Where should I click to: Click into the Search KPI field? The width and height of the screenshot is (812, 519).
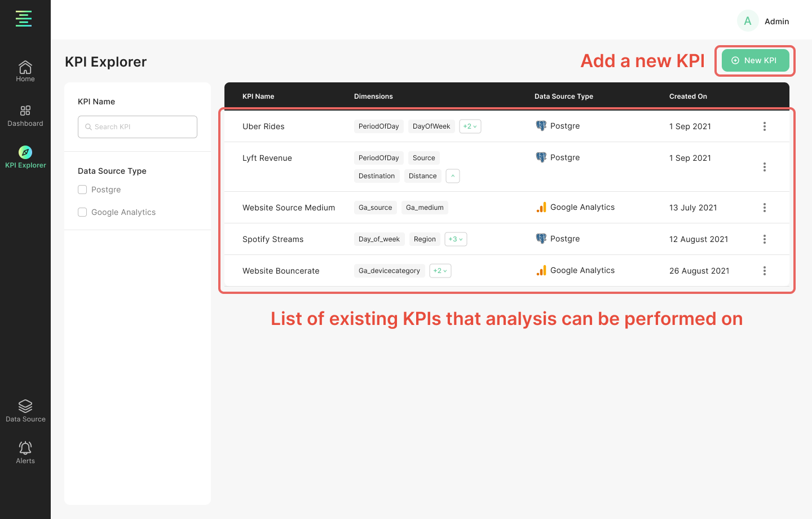click(138, 127)
